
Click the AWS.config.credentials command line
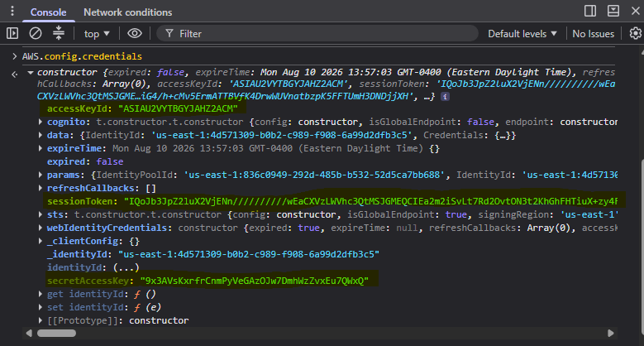82,56
